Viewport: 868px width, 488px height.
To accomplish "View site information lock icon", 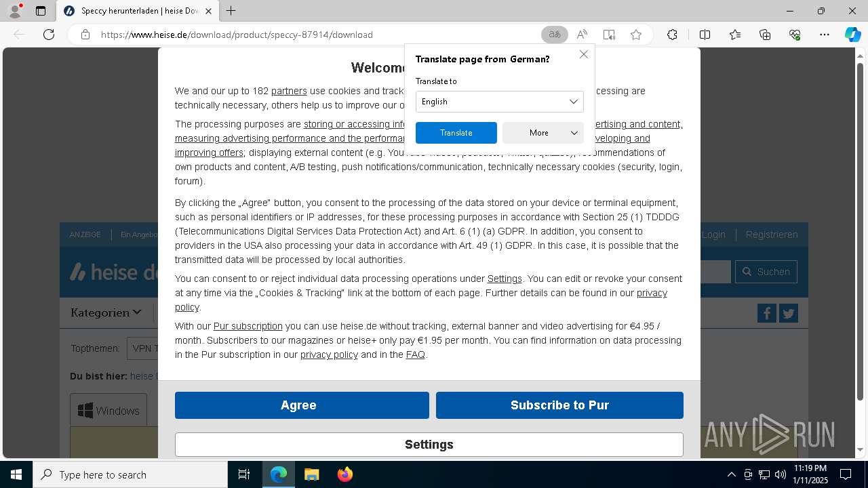I will 85,35.
